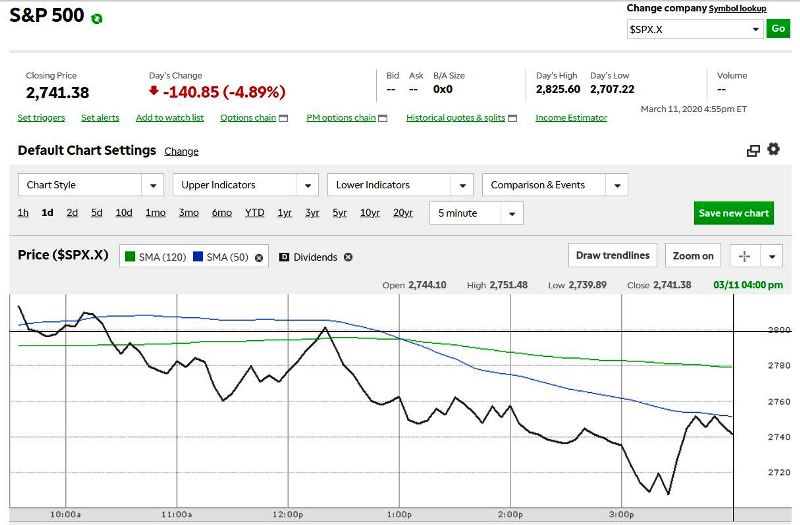Open the PM options chain link

coord(341,118)
